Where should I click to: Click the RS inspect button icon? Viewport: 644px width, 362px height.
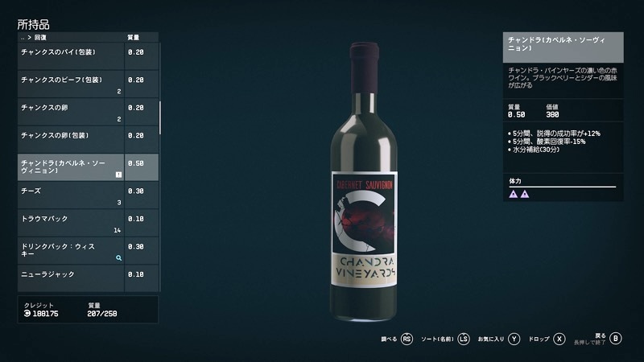(x=407, y=339)
